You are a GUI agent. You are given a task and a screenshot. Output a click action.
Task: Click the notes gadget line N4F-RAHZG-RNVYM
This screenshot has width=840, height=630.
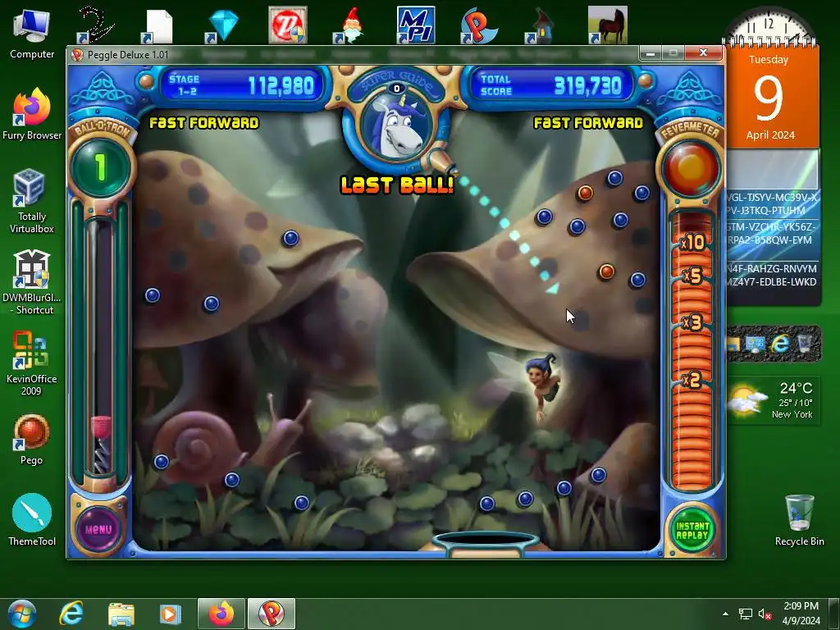(x=771, y=268)
